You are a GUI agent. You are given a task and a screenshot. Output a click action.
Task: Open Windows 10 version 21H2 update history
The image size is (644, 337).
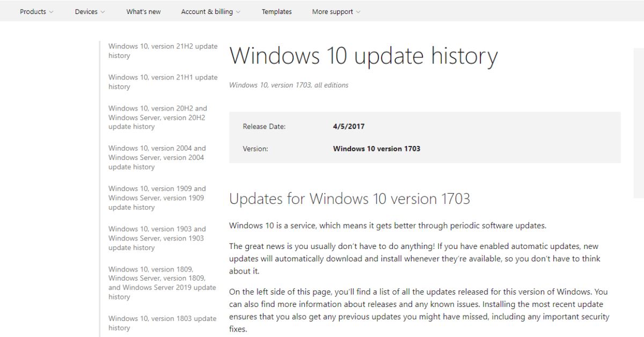point(163,51)
